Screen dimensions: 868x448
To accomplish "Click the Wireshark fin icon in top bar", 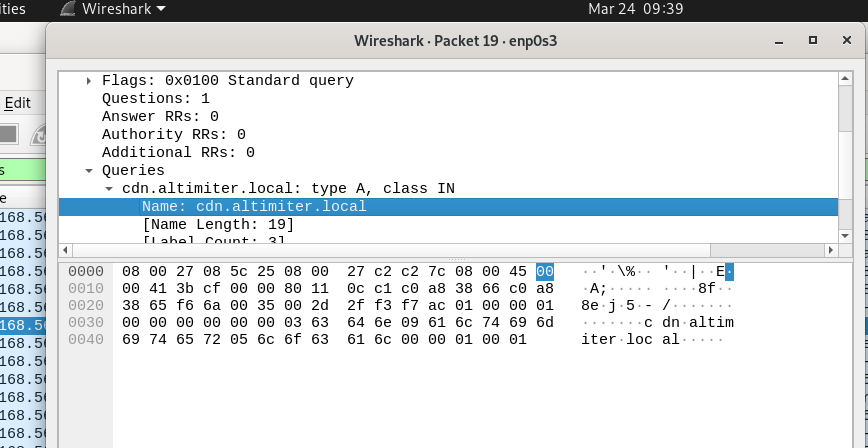I will 68,9.
